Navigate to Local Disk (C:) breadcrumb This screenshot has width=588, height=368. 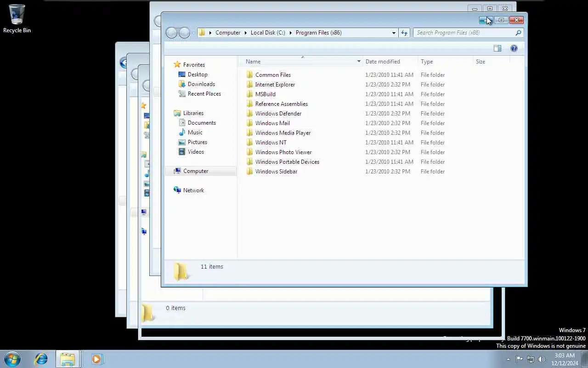tap(268, 33)
